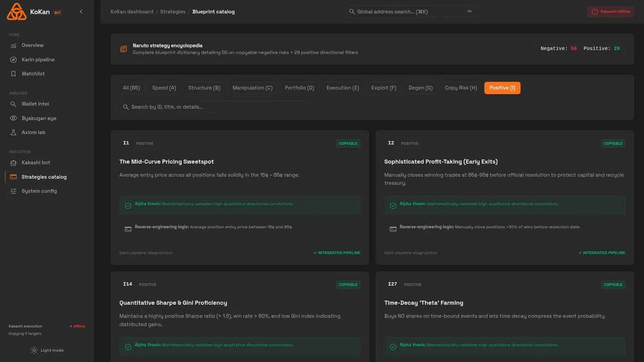Select the Positive (I) filter tab
Viewport: 644px width, 362px height.
tap(502, 88)
